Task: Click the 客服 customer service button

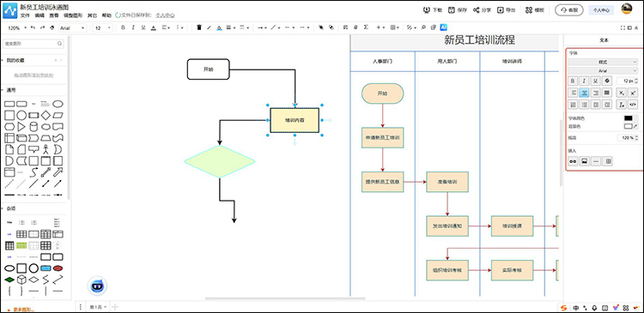Action: tap(568, 10)
